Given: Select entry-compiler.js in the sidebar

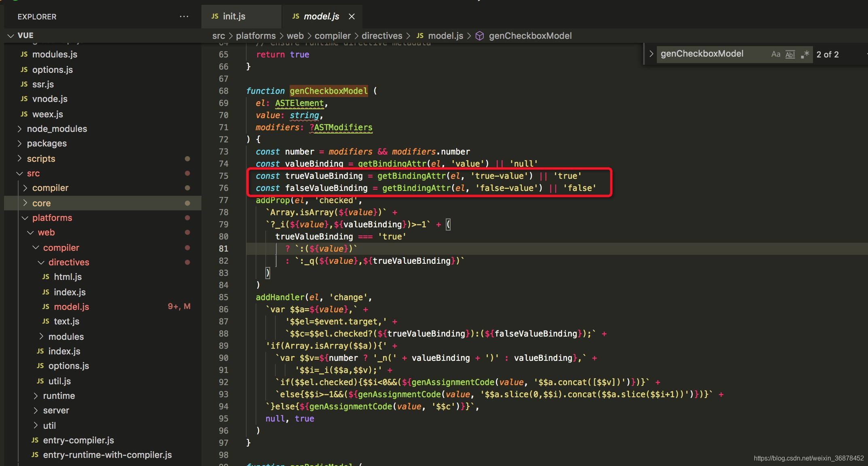Looking at the screenshot, I should pyautogui.click(x=78, y=440).
